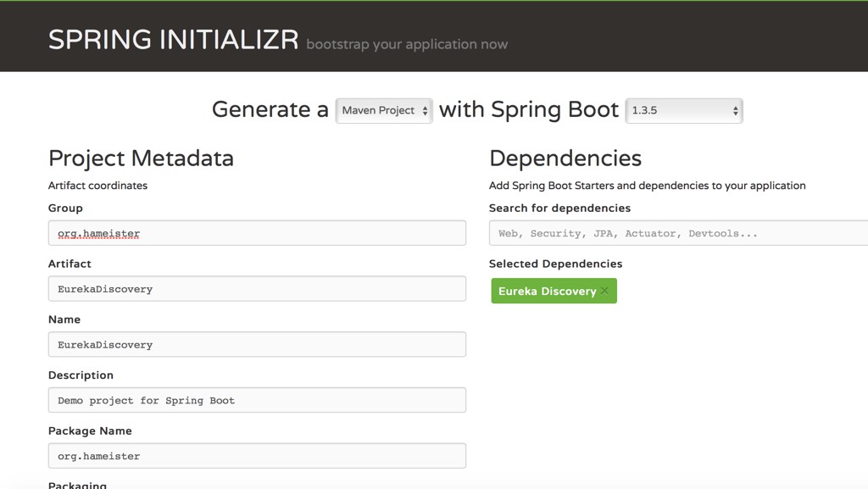The image size is (868, 489).
Task: Expand the Spring Boot version 1.3.5 dropdown
Action: (x=683, y=111)
